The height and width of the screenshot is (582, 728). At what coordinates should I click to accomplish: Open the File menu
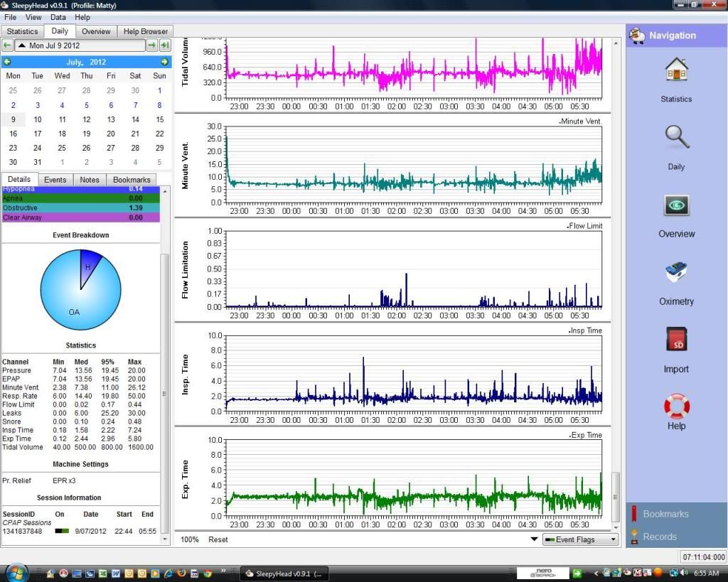tap(10, 17)
